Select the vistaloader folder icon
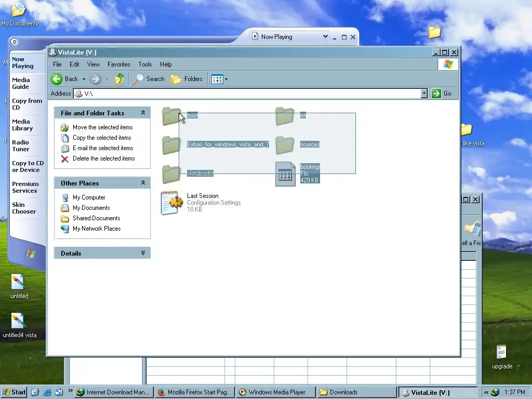The height and width of the screenshot is (399, 532). [171, 175]
